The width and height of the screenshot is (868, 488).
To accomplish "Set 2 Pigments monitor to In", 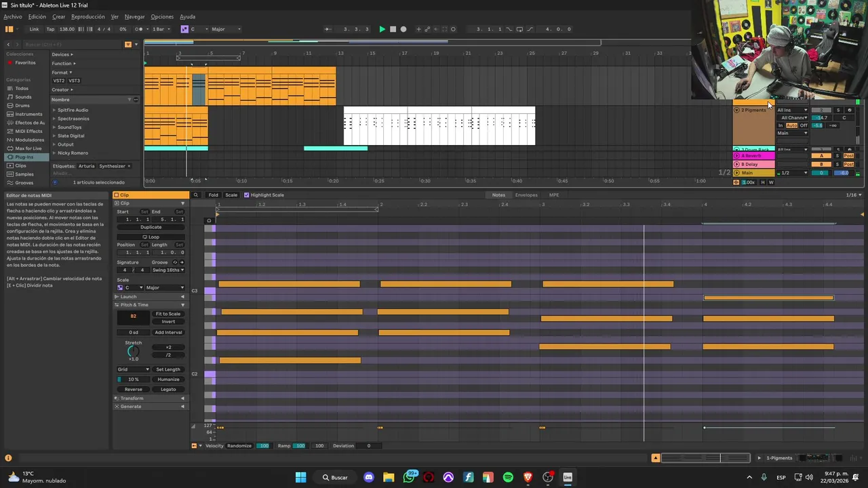I will [x=781, y=125].
